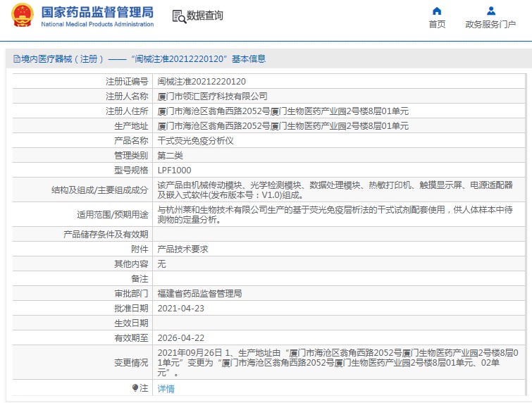Screen dimensions: 532x403
Task: Click the lightbulb icon beside 注
Action: (x=135, y=387)
